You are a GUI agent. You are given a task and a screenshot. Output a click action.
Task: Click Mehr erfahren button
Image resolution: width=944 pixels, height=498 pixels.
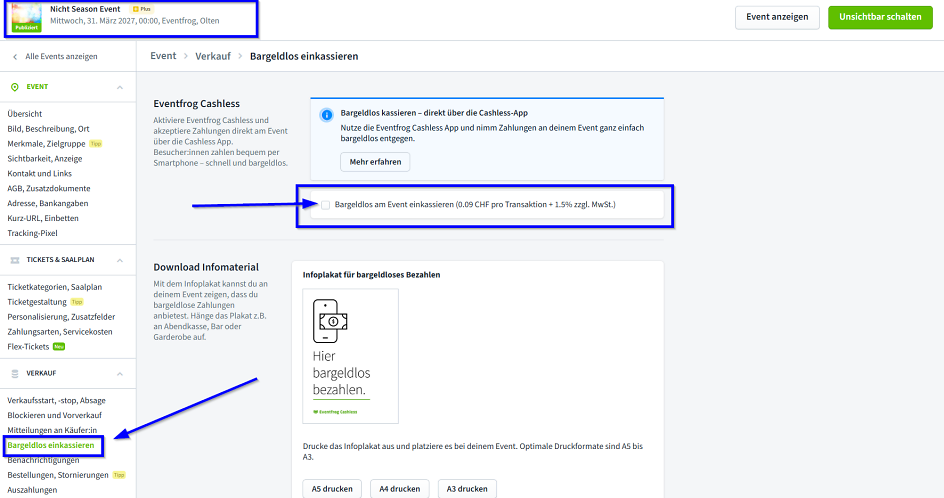(375, 162)
